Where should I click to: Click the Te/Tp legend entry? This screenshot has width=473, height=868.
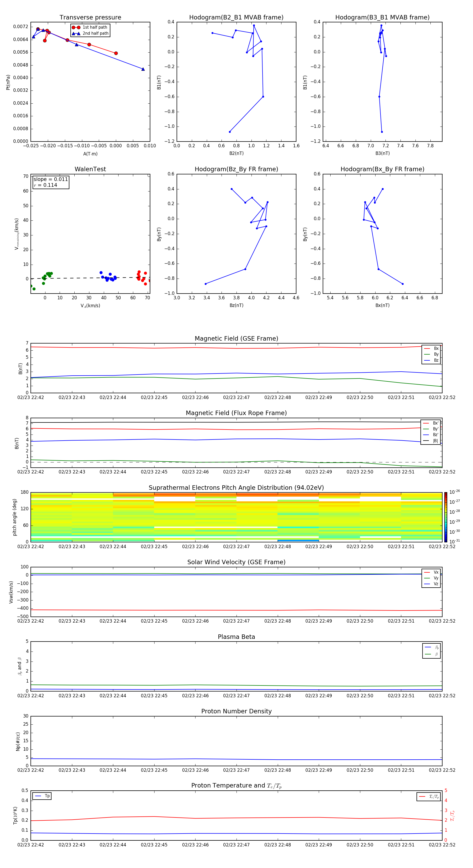pos(429,796)
